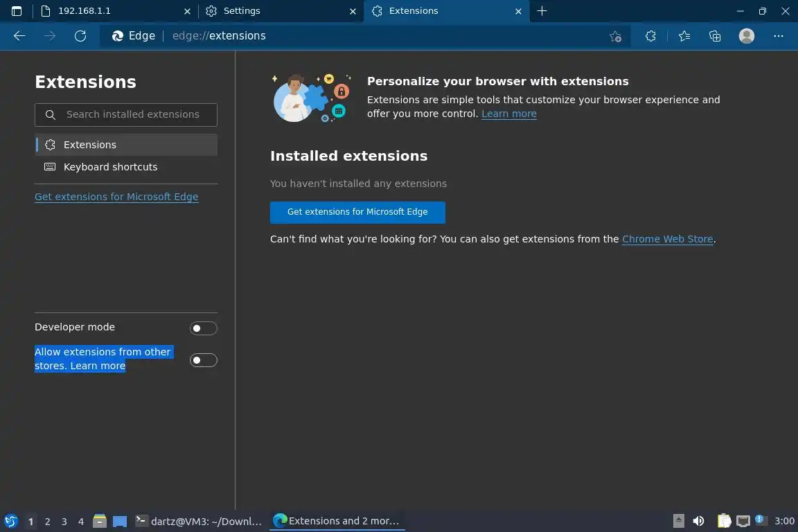Switch to the dartz@VM3 terminal window
The height and width of the screenshot is (532, 798).
pyautogui.click(x=199, y=521)
